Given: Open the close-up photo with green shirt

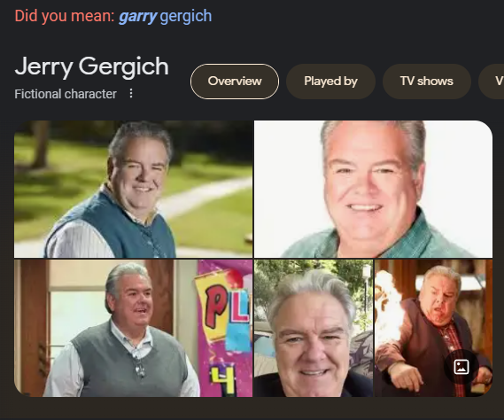Looking at the screenshot, I should (373, 189).
